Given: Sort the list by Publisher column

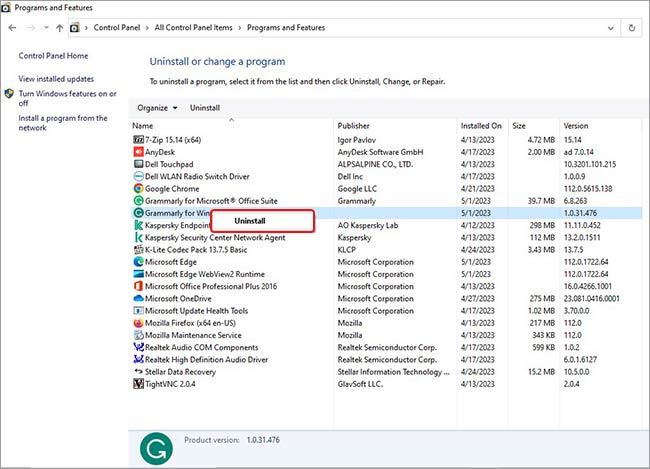Looking at the screenshot, I should (x=353, y=126).
